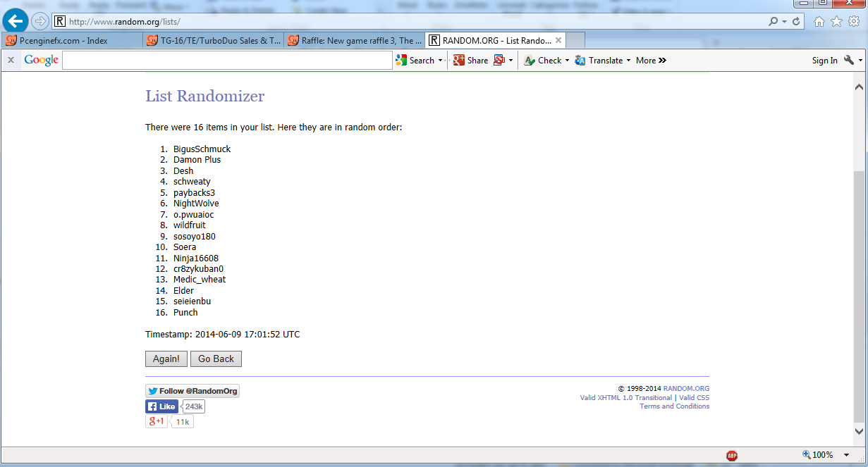Refresh the page with reload icon

pyautogui.click(x=796, y=22)
